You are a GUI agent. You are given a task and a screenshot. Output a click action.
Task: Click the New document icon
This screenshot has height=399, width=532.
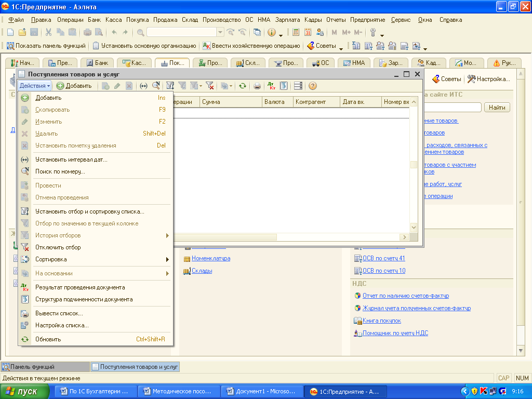pos(10,32)
